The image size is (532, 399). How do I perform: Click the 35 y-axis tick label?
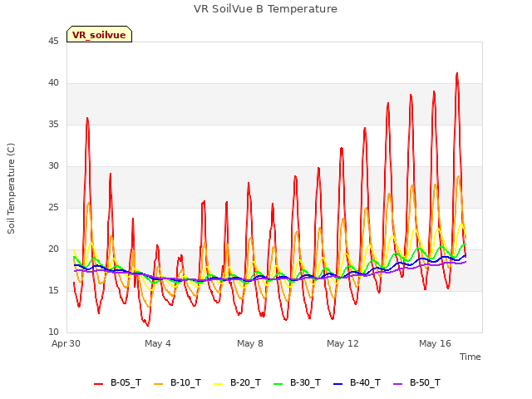coord(53,125)
